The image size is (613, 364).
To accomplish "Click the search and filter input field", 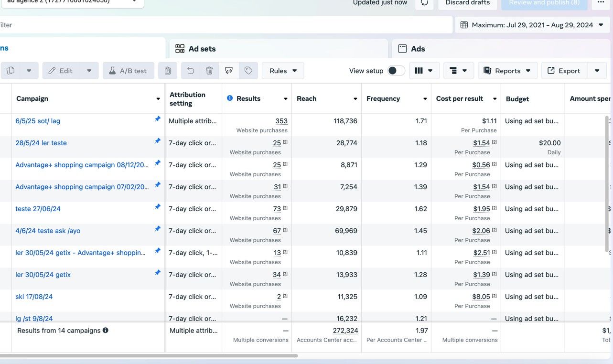I will 225,25.
